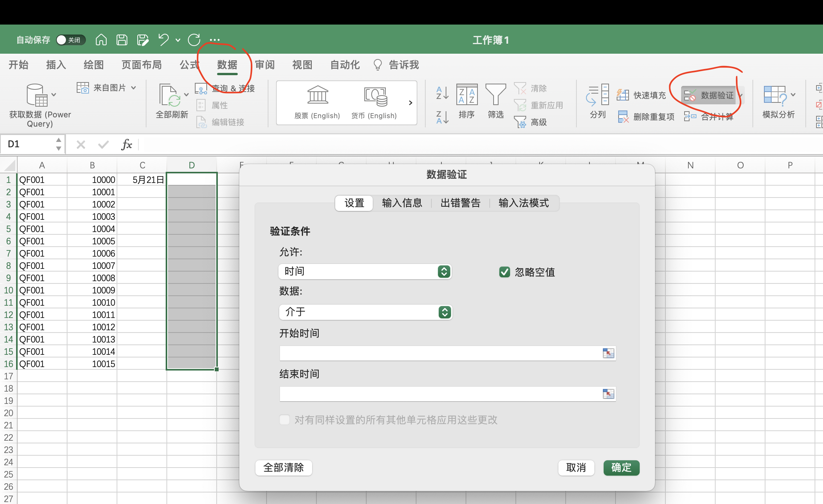The image size is (823, 504).
Task: Click Tell Me (告诉我) search
Action: point(396,65)
